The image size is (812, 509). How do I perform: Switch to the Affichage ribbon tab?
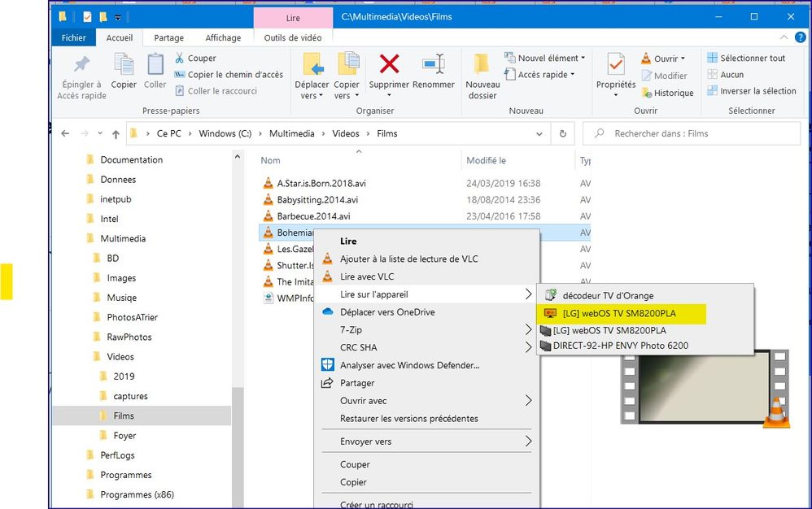point(223,37)
